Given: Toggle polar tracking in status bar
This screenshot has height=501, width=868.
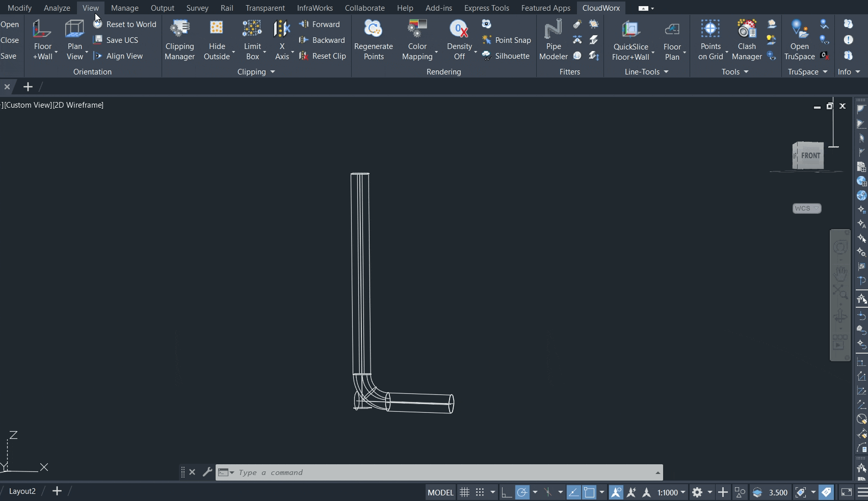Looking at the screenshot, I should [522, 492].
